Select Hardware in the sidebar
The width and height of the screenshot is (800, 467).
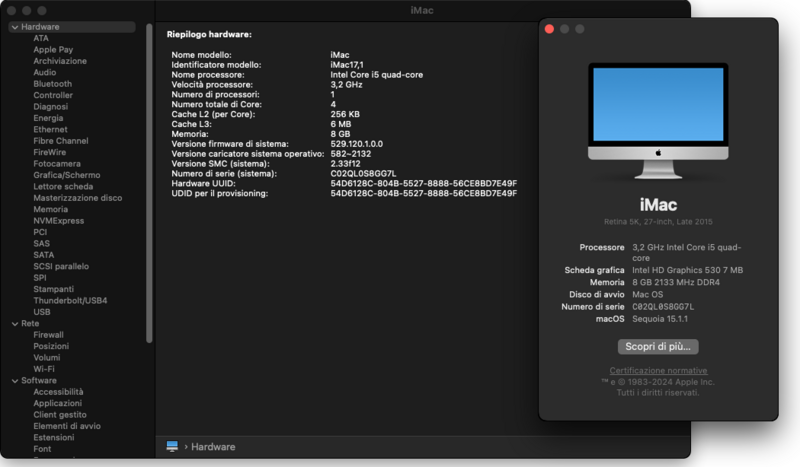click(72, 27)
